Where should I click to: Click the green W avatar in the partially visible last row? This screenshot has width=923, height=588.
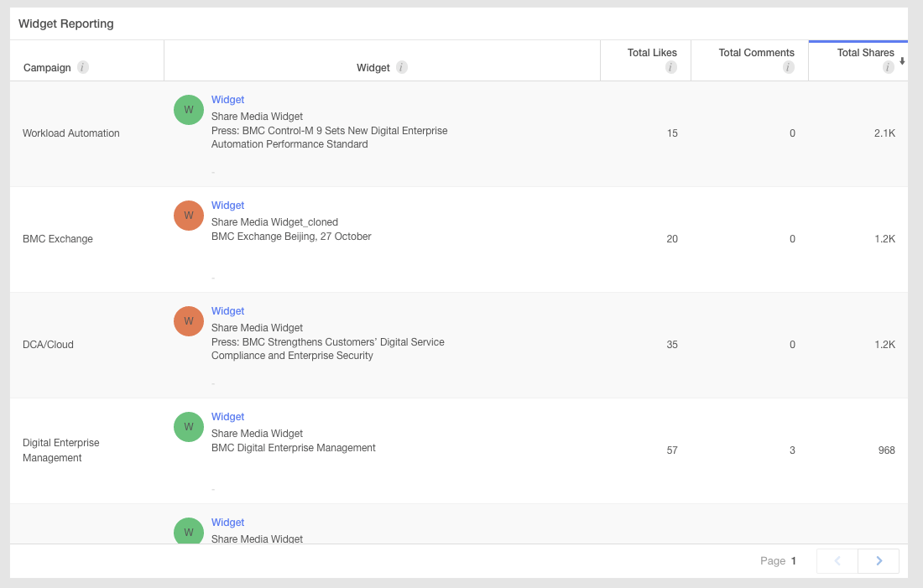pos(188,531)
